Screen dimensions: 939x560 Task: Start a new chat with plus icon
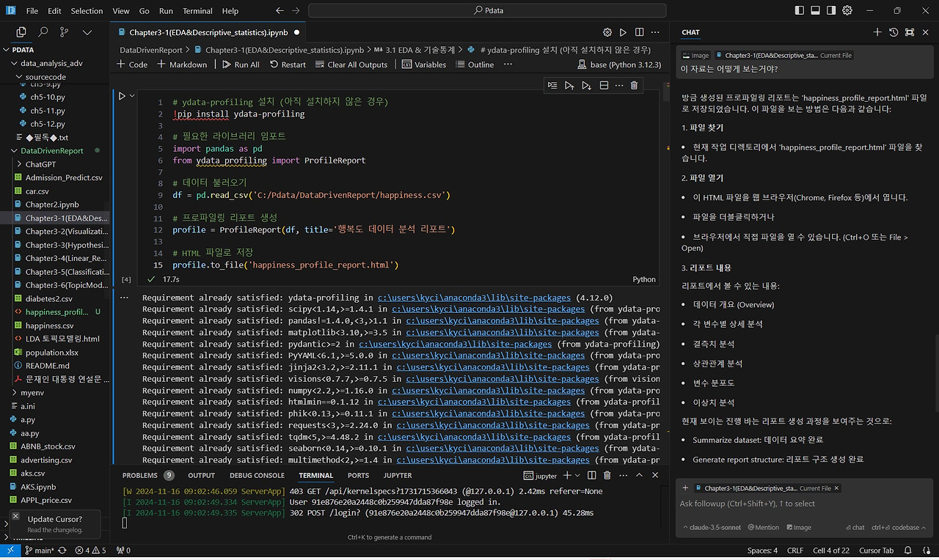click(x=877, y=32)
